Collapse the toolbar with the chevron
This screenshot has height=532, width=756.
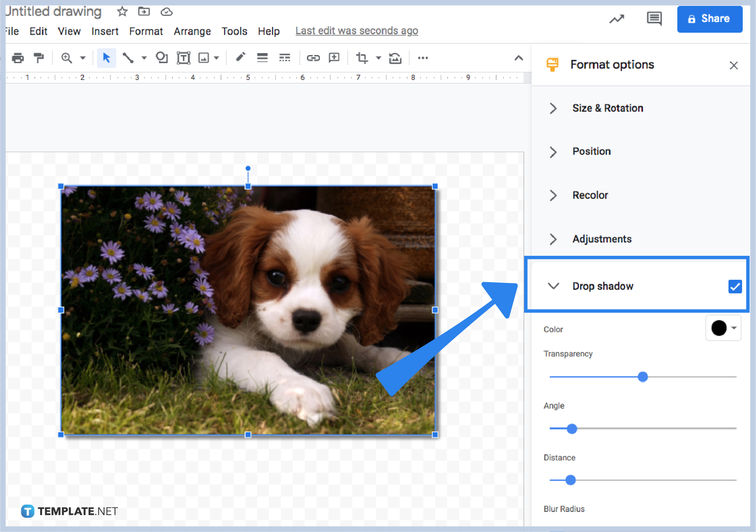[518, 58]
